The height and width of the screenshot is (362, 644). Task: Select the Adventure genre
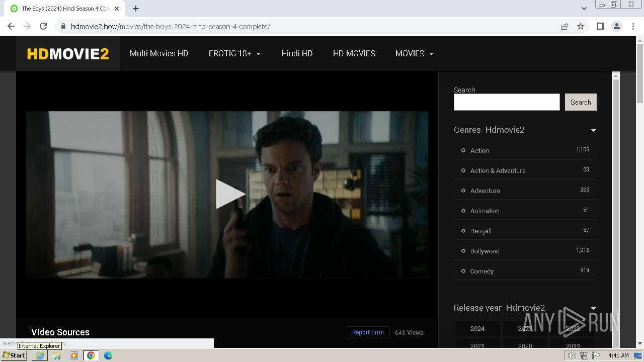coord(485,191)
